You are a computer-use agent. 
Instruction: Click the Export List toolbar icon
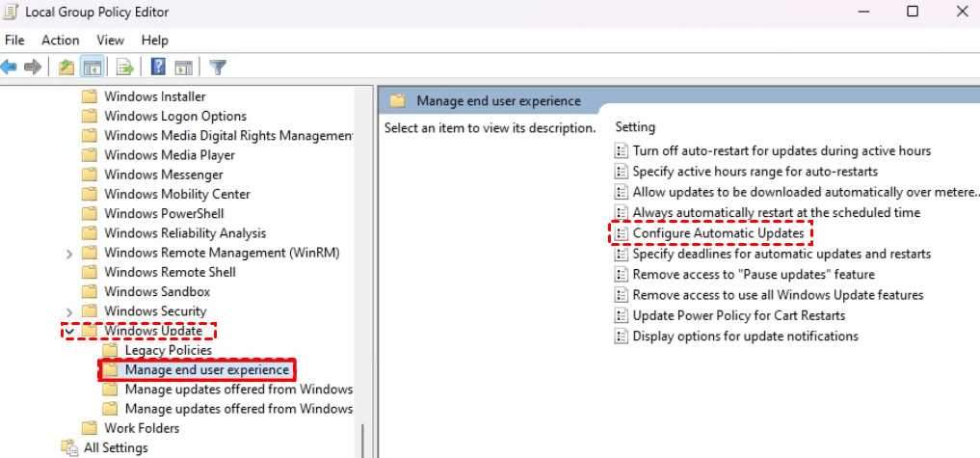[124, 67]
